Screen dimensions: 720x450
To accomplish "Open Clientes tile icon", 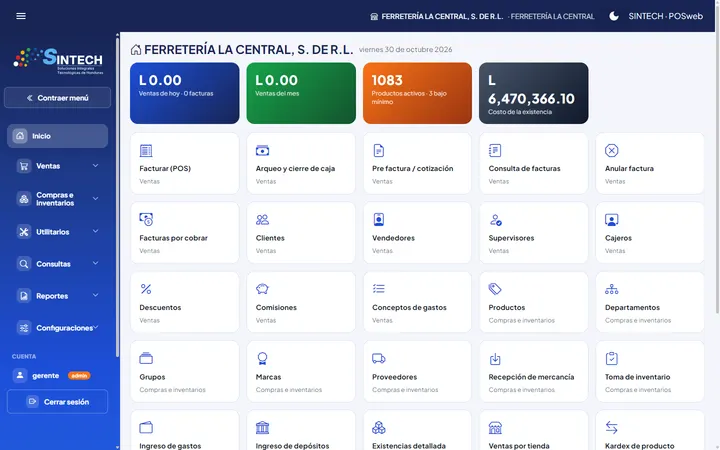I will pyautogui.click(x=262, y=219).
